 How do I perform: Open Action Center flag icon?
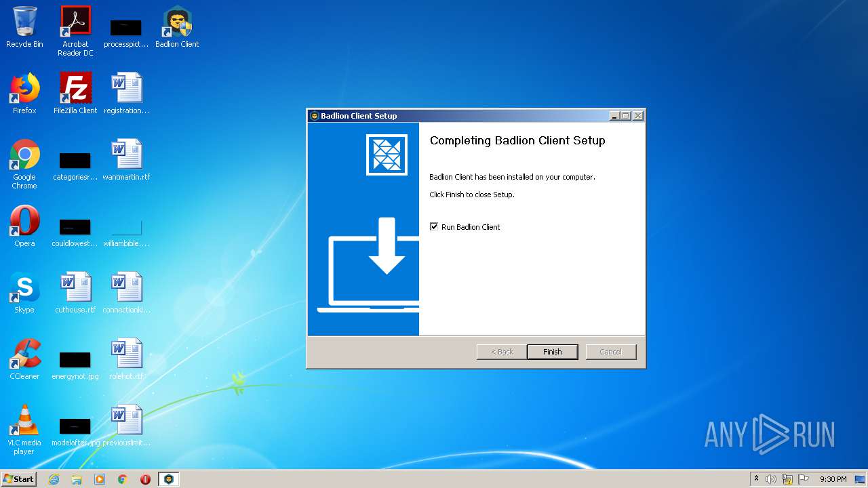tap(804, 479)
